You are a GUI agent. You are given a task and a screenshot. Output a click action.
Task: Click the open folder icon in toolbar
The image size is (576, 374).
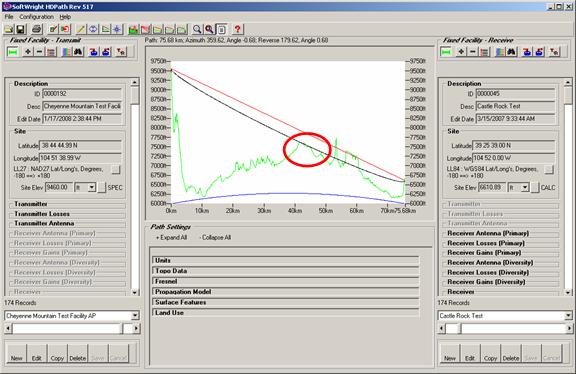8,29
